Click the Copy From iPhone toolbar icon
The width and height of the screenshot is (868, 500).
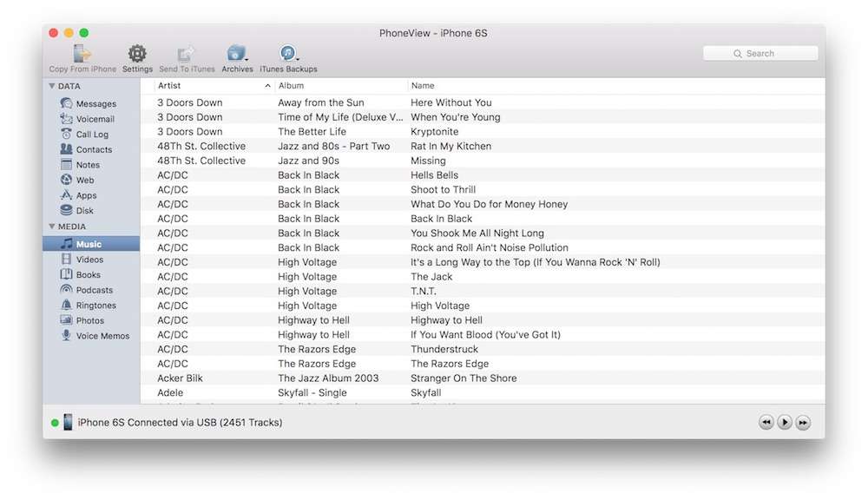[82, 54]
